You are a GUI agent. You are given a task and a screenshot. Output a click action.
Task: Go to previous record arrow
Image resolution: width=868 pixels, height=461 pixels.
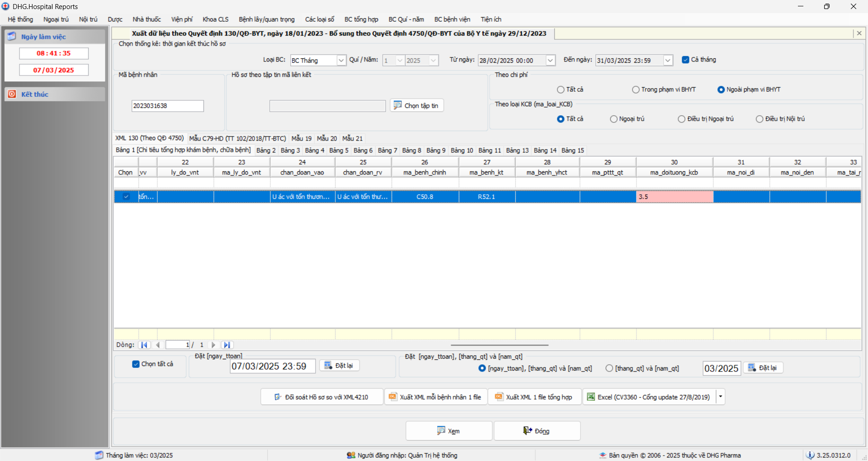coord(158,345)
